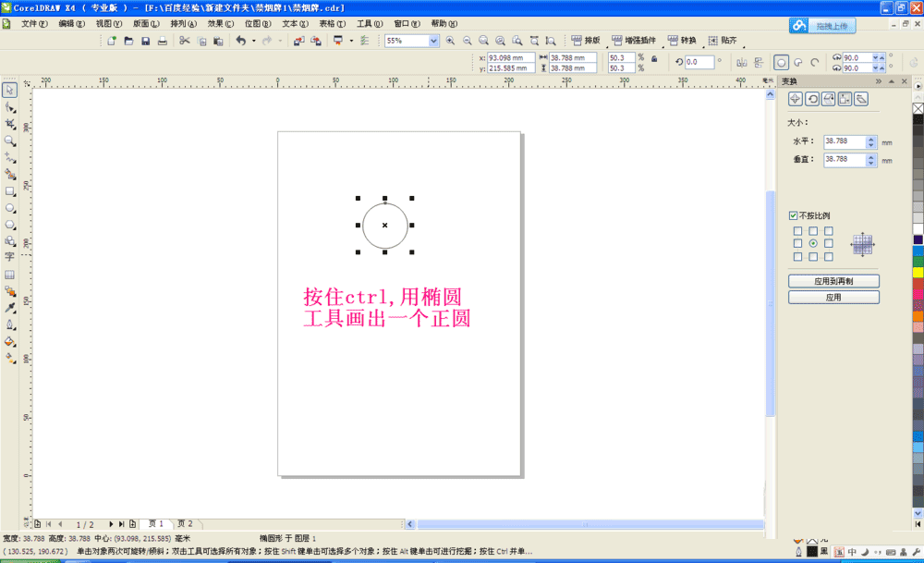Click the 应用 button in the Transform docker
The height and width of the screenshot is (563, 924).
tap(833, 296)
